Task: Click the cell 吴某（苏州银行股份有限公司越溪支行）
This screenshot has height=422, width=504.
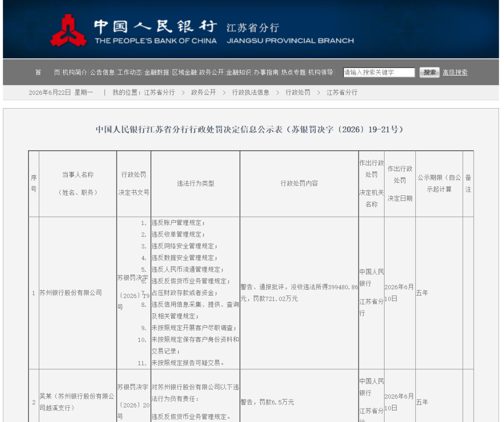Action: point(77,402)
